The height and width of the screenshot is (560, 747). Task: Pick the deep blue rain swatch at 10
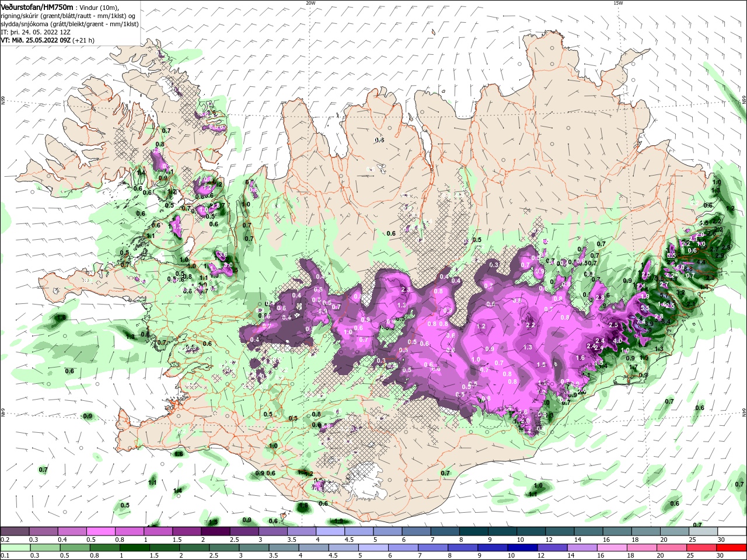[x=522, y=548]
